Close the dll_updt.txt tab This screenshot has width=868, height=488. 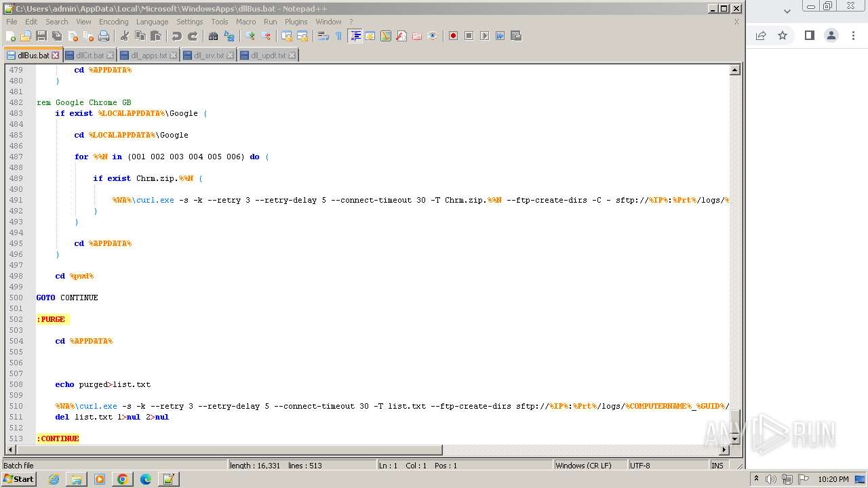coord(292,56)
